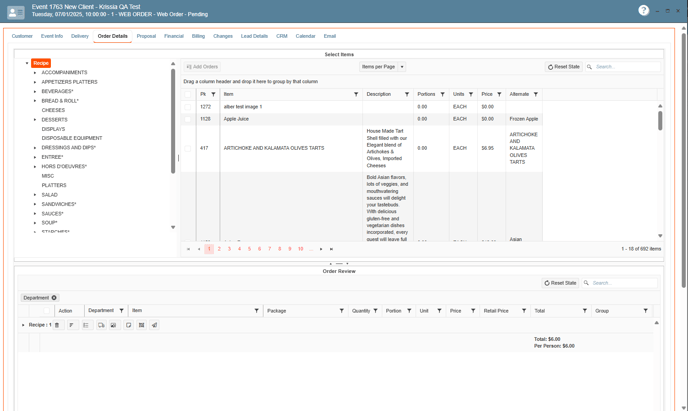Go to the last page of items
Screen dimensions: 688x411
pyautogui.click(x=332, y=249)
